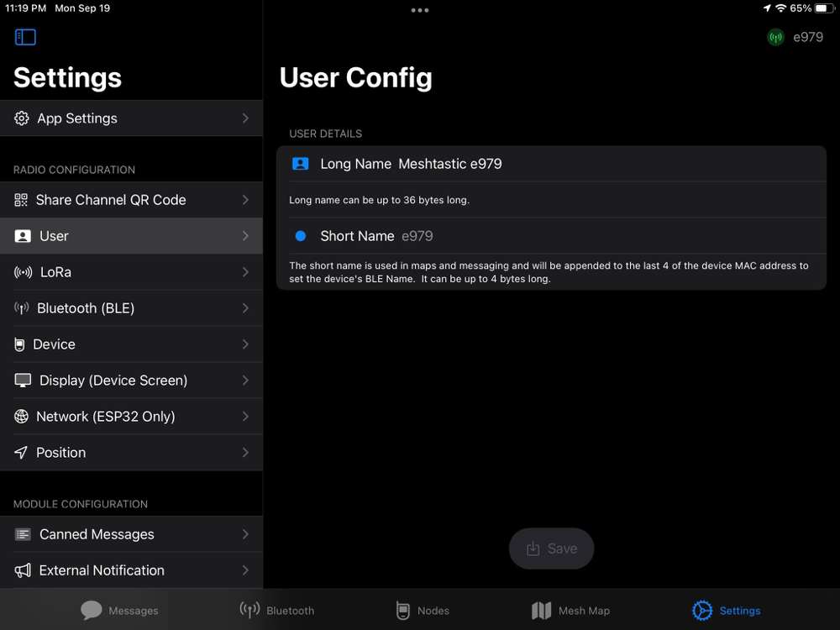Click the USER DETAILS section header
Image resolution: width=840 pixels, height=630 pixels.
[326, 134]
